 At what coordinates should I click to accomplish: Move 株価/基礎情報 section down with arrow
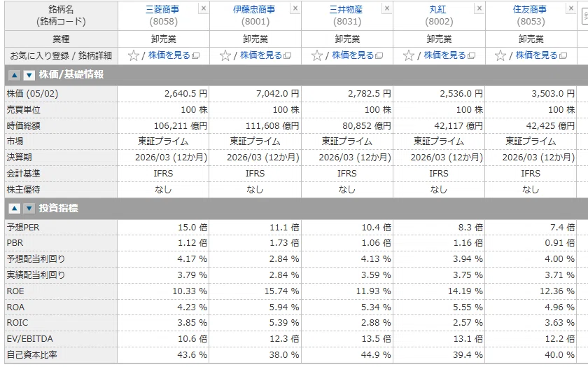pos(29,75)
